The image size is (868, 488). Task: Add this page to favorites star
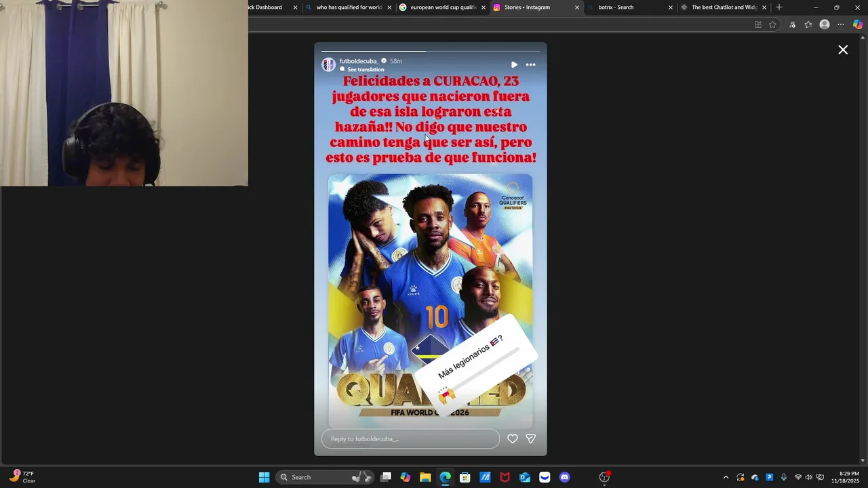point(772,24)
